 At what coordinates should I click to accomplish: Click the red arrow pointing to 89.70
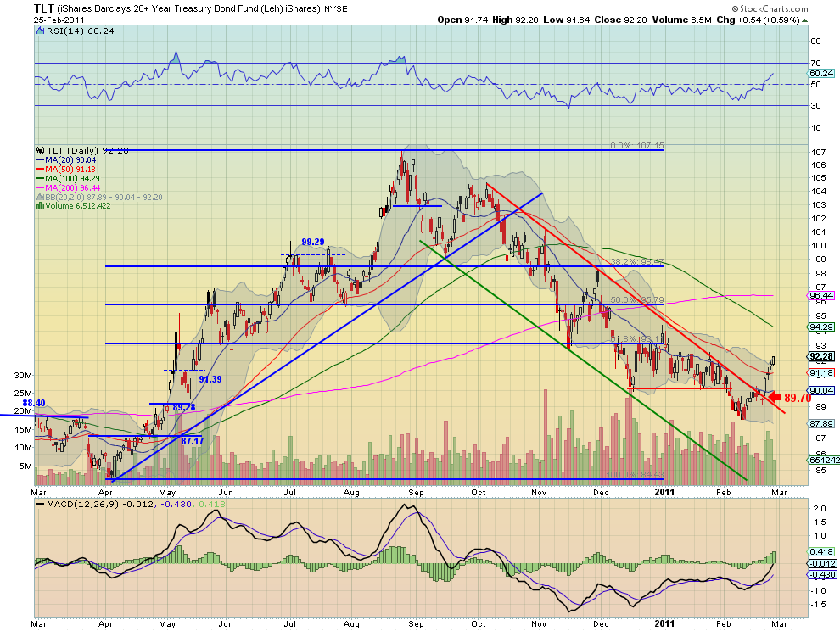point(775,398)
